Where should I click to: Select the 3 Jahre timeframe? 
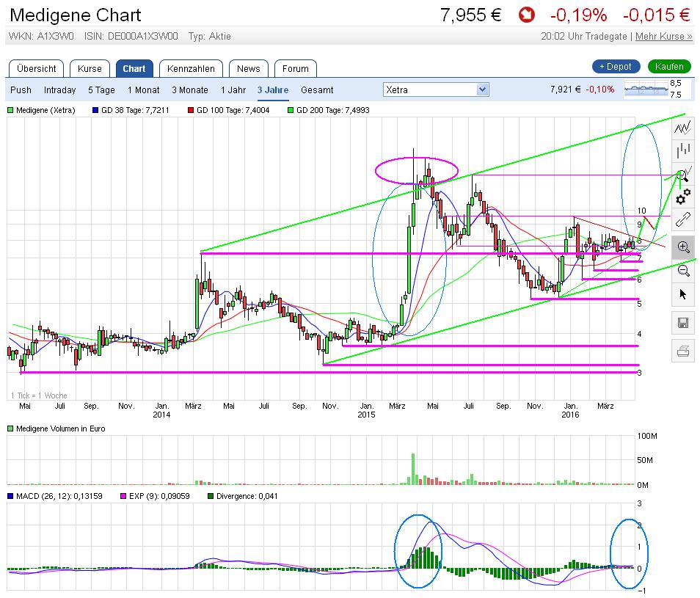[273, 90]
